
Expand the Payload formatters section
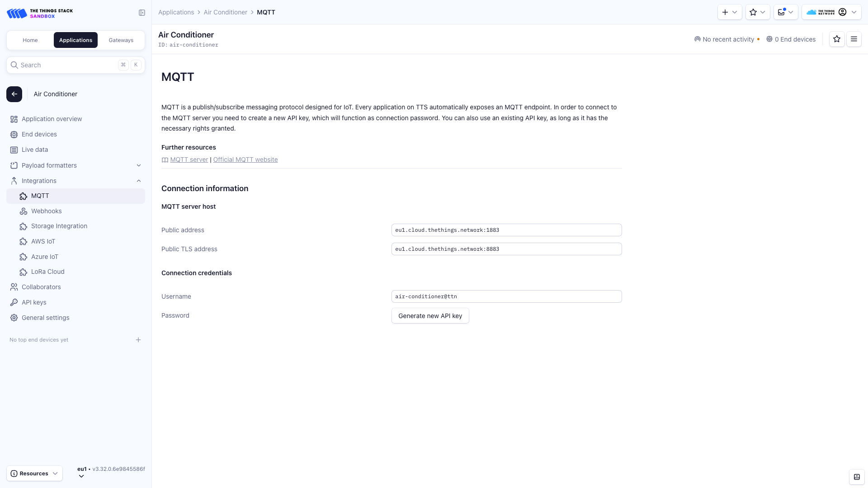pos(139,165)
